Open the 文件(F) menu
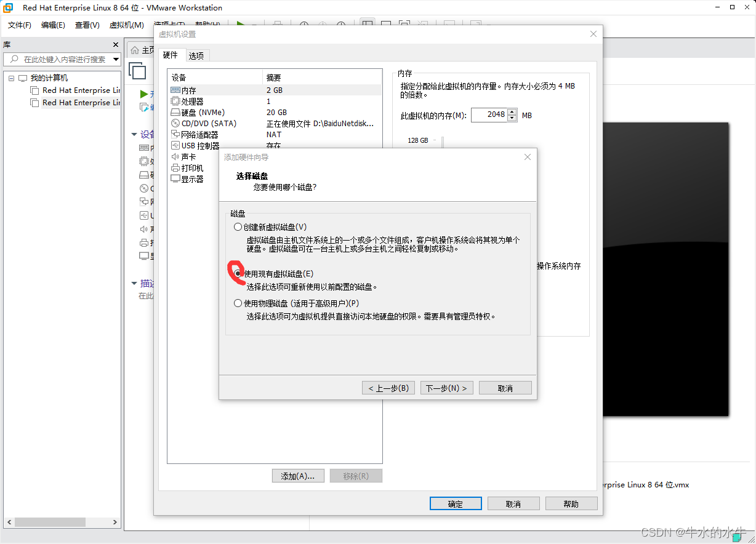756x544 pixels. (x=20, y=25)
